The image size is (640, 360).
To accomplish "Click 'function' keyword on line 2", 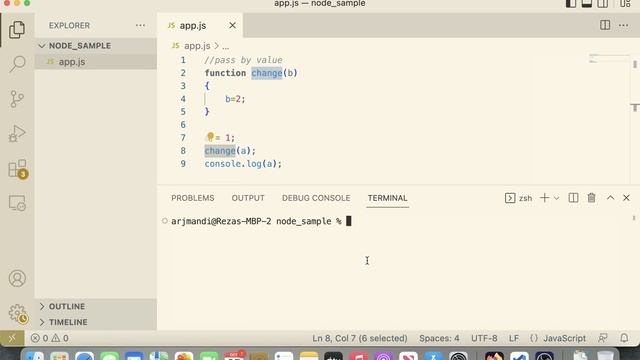I will pos(225,73).
